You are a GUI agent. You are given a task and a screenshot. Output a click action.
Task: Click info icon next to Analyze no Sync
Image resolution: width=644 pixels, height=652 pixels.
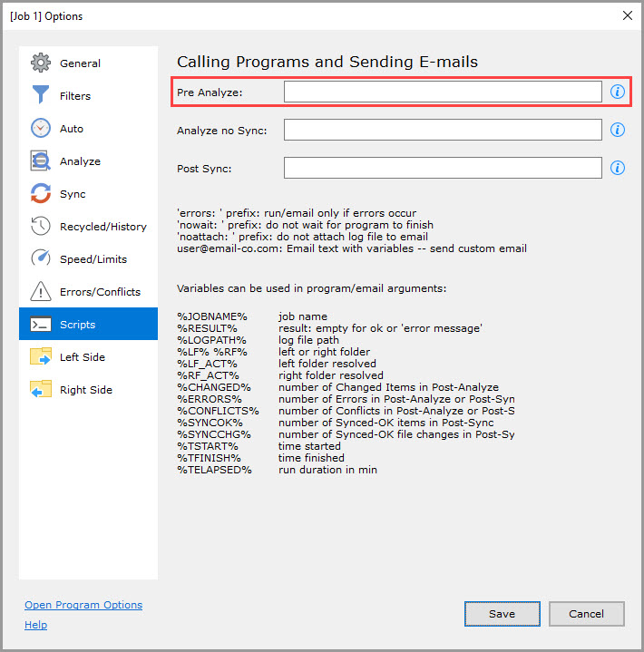coord(618,130)
